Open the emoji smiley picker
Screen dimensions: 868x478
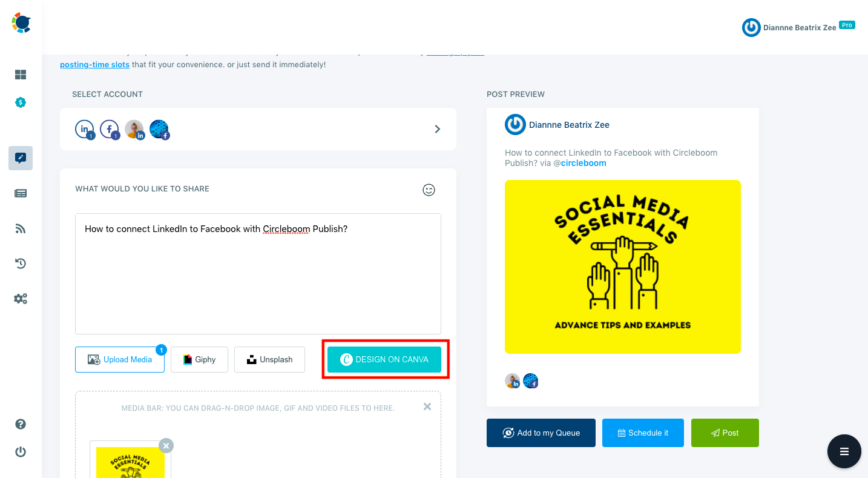[429, 190]
